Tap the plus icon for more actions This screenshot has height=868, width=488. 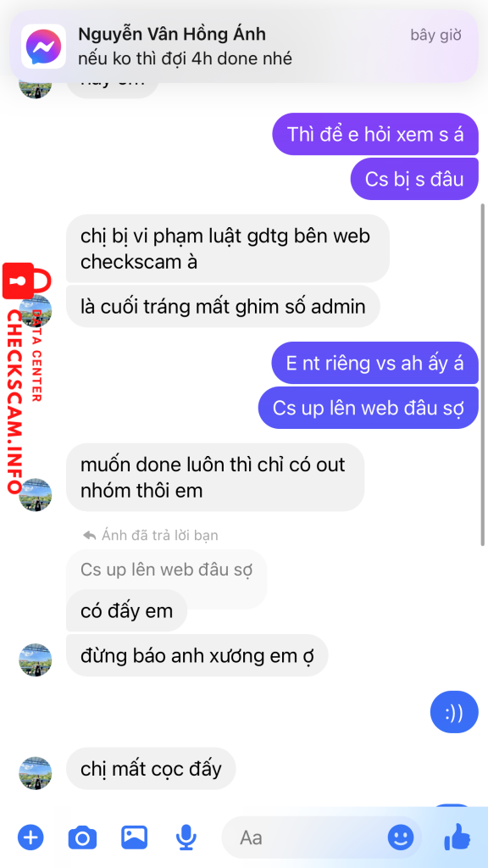[30, 837]
